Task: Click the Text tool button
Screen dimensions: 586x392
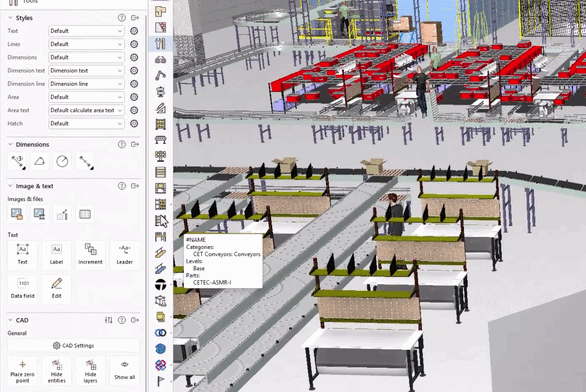Action: (x=22, y=254)
